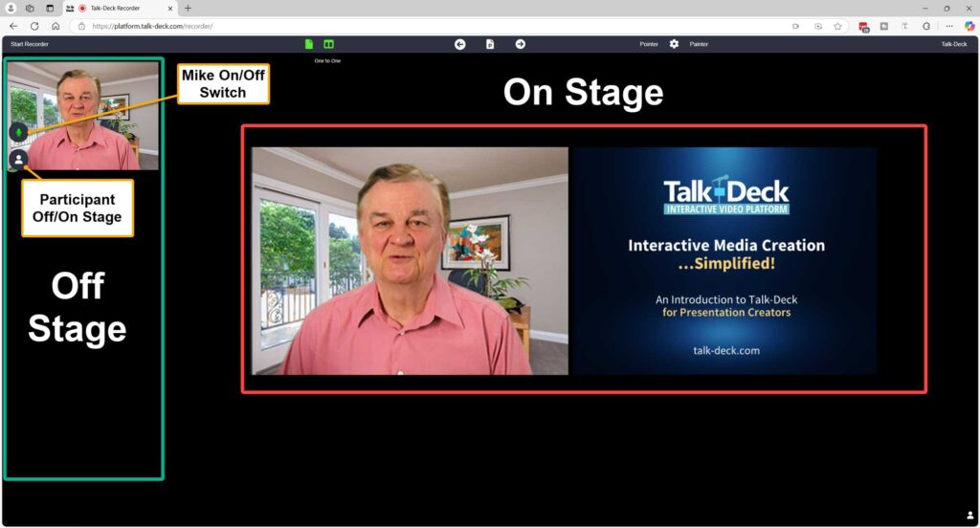This screenshot has height=528, width=980.
Task: Select the off-stage participant video thumbnail
Action: pos(83,116)
